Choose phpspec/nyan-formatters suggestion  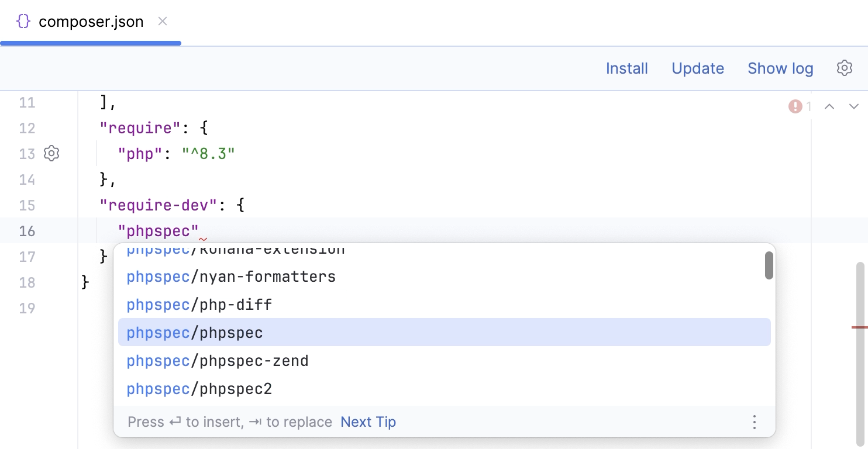[x=231, y=276]
